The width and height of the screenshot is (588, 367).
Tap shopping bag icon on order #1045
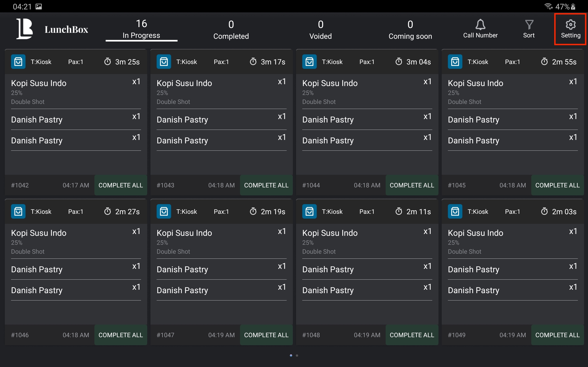pos(455,62)
